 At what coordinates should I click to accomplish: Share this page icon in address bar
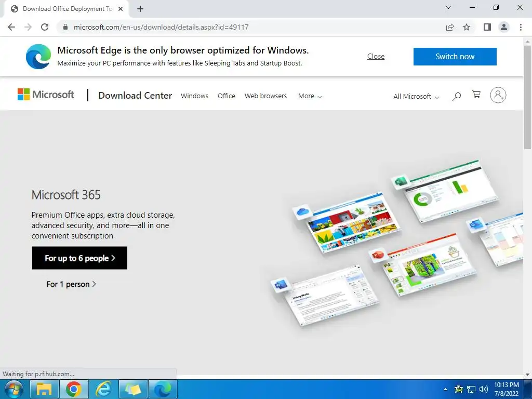[x=450, y=27]
